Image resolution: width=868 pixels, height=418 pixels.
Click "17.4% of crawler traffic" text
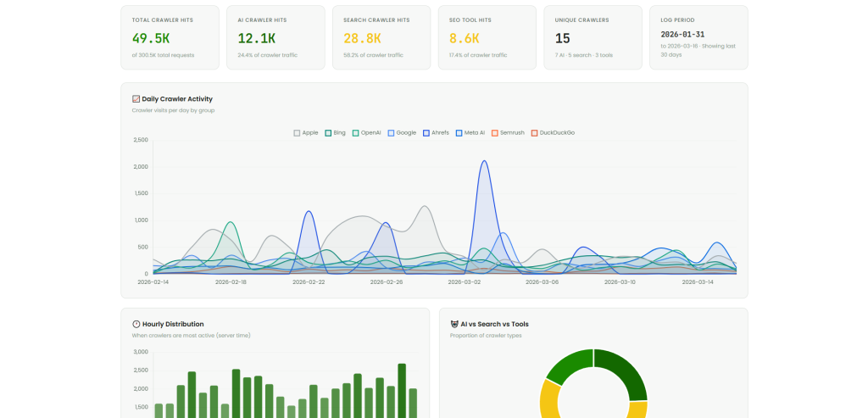tap(478, 55)
